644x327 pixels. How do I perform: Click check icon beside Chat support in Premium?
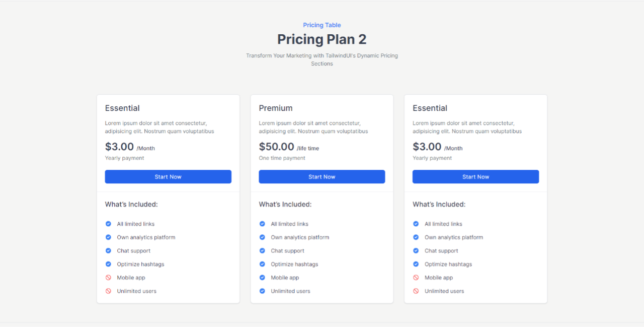262,251
